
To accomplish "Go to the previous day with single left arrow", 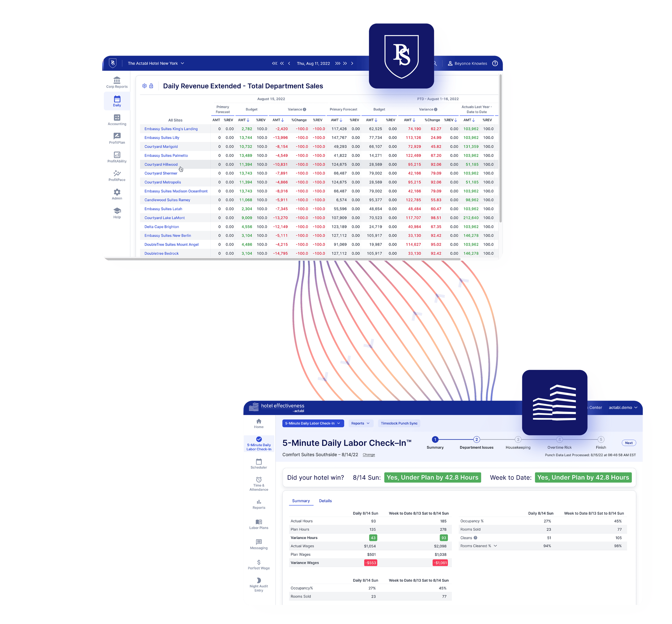I will click(289, 63).
